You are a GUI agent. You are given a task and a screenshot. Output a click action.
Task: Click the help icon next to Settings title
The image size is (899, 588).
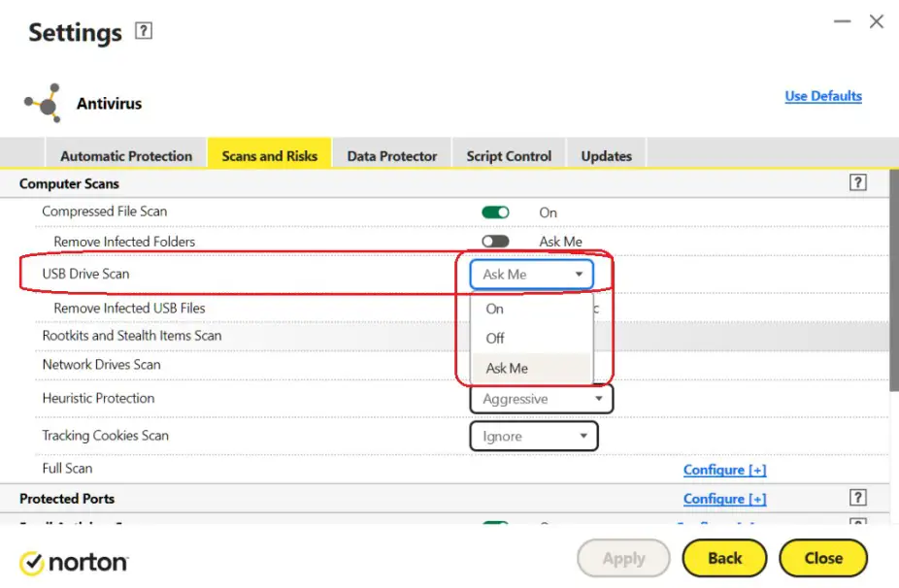point(144,31)
